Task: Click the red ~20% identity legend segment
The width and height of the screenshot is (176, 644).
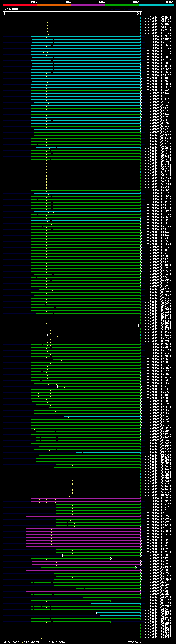Action: coord(20,5)
